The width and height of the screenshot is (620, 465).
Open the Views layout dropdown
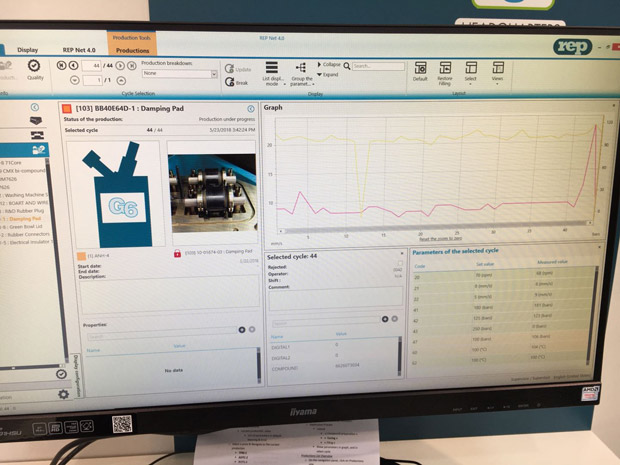497,72
